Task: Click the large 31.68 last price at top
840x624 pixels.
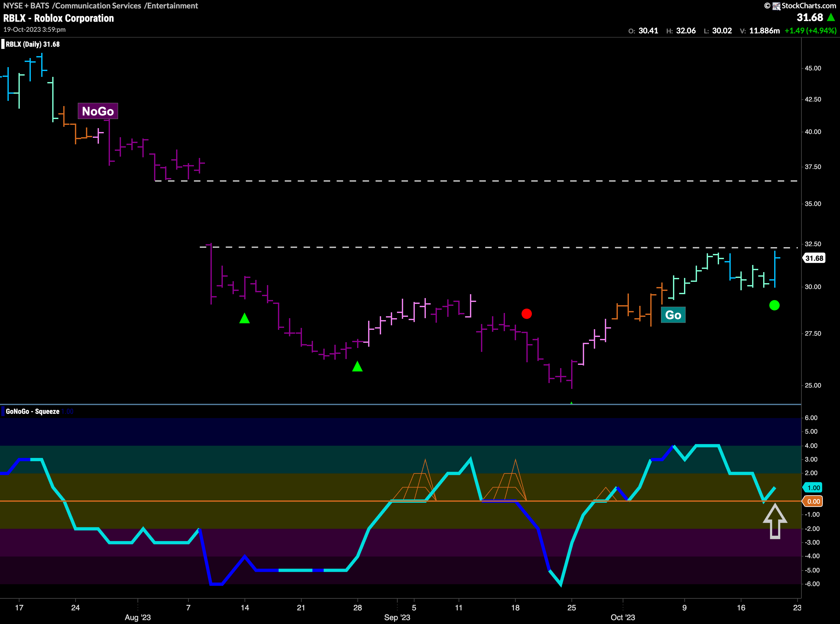Action: 810,18
